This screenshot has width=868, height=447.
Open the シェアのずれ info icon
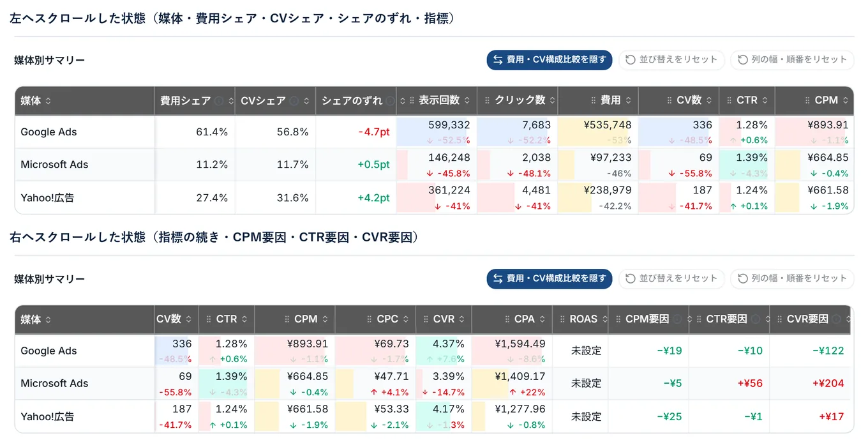[389, 101]
